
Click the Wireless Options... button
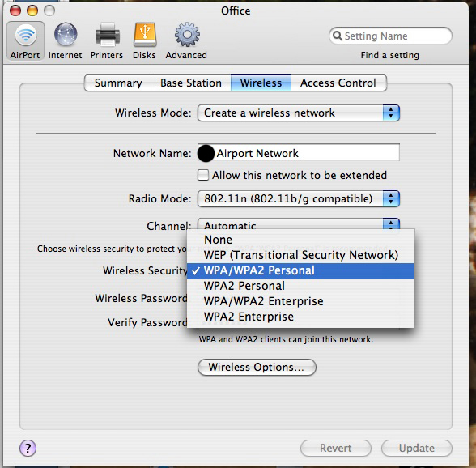[x=257, y=367]
